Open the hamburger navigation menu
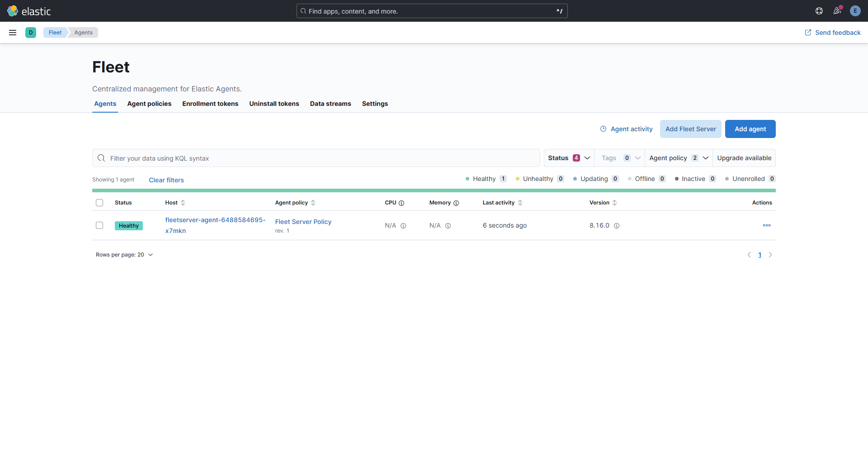This screenshot has width=868, height=452. pos(13,33)
